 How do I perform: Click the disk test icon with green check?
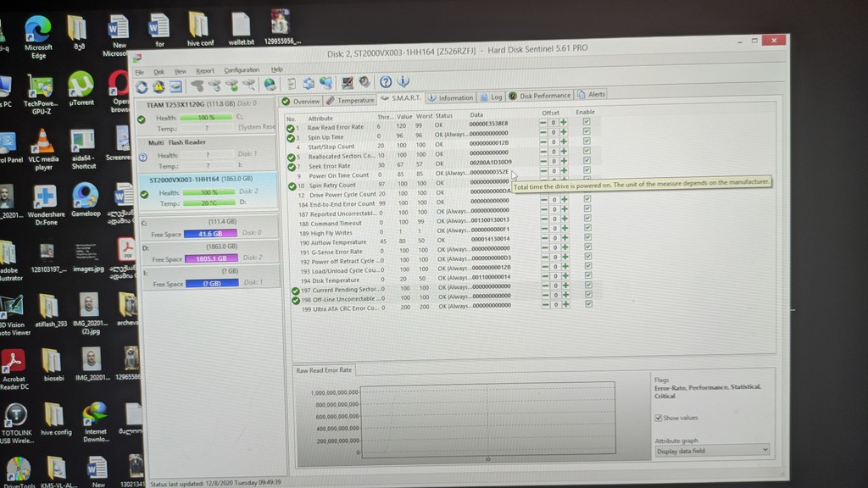tap(232, 86)
